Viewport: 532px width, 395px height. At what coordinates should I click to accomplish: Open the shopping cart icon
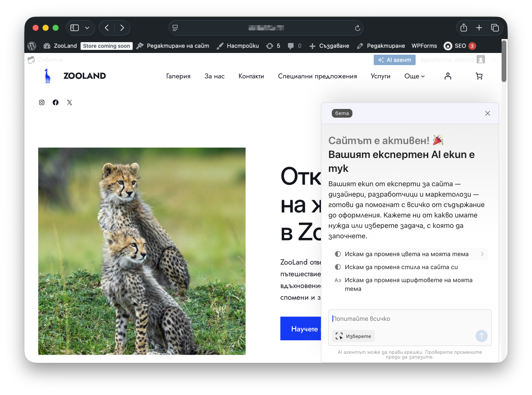click(x=479, y=76)
